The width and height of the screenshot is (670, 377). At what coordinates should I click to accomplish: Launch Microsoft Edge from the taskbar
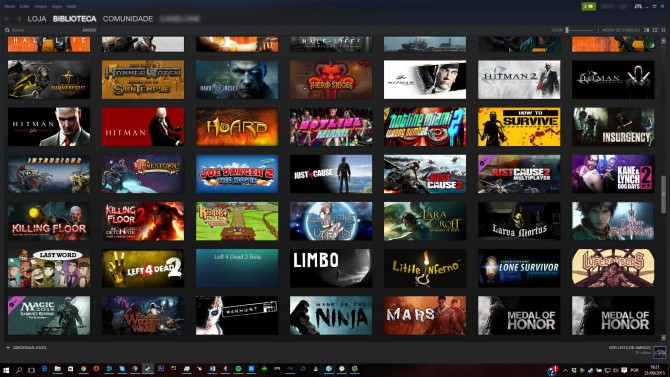pyautogui.click(x=44, y=369)
